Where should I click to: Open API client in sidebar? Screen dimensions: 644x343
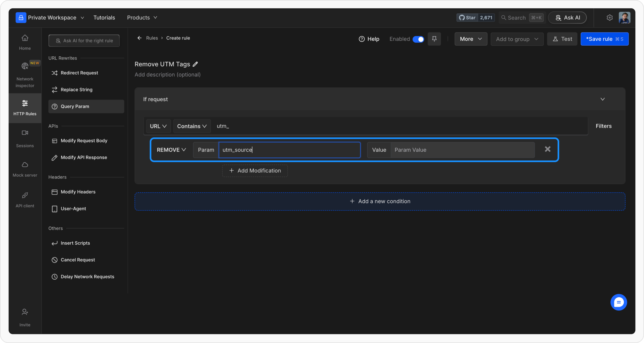pos(25,200)
